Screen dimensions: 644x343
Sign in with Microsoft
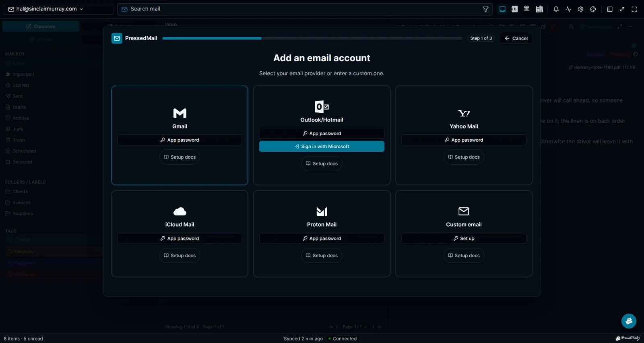322,147
